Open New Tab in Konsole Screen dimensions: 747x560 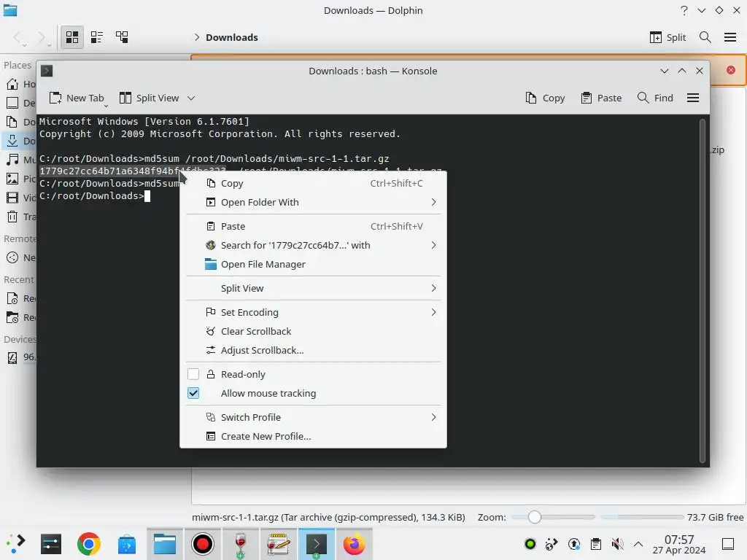(x=77, y=98)
